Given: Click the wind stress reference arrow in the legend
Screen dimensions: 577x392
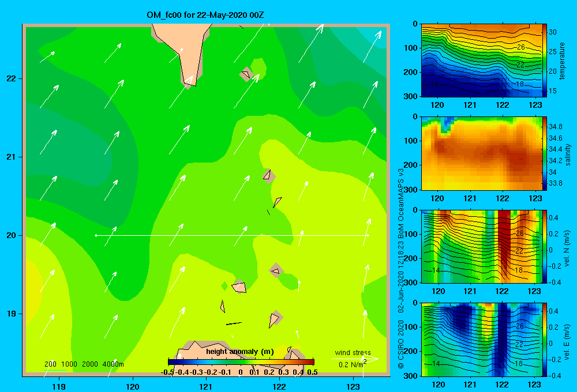Looking at the screenshot, I should point(354,359).
